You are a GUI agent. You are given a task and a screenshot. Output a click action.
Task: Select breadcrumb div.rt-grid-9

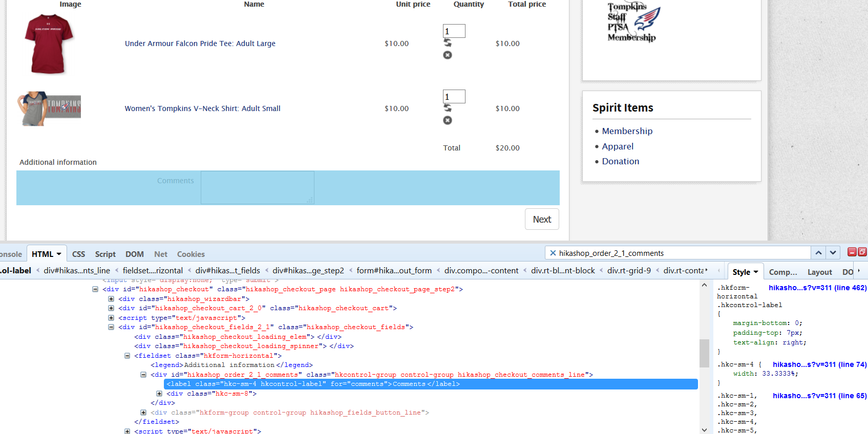pos(629,270)
